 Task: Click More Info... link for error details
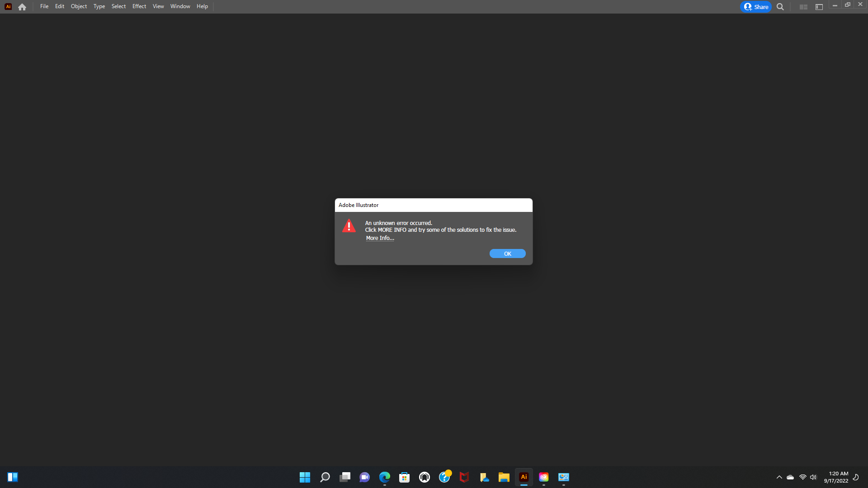(x=380, y=238)
